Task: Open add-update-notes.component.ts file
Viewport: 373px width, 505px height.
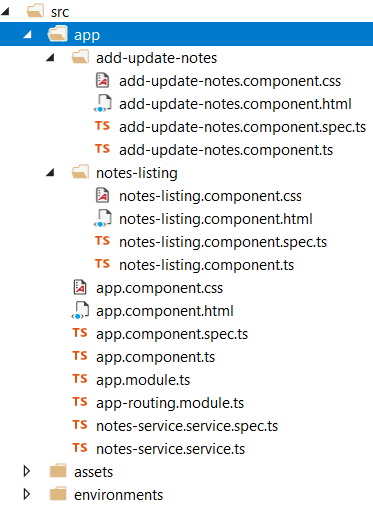Action: (226, 150)
